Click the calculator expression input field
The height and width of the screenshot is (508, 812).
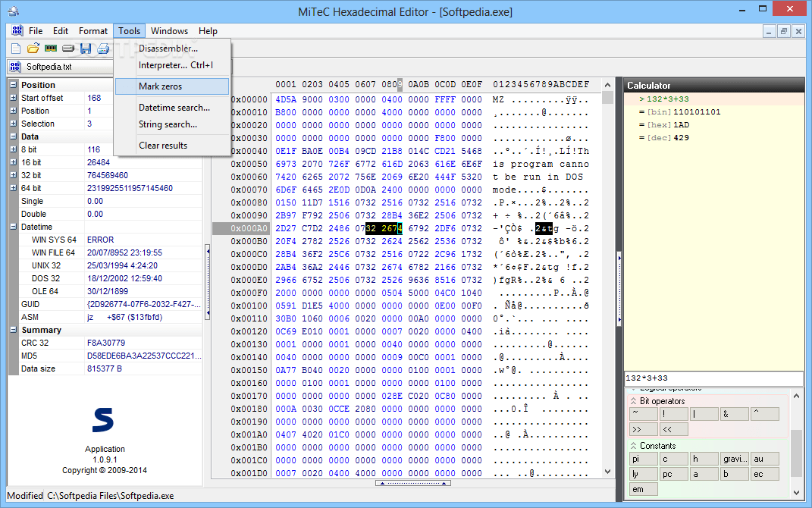tap(713, 378)
